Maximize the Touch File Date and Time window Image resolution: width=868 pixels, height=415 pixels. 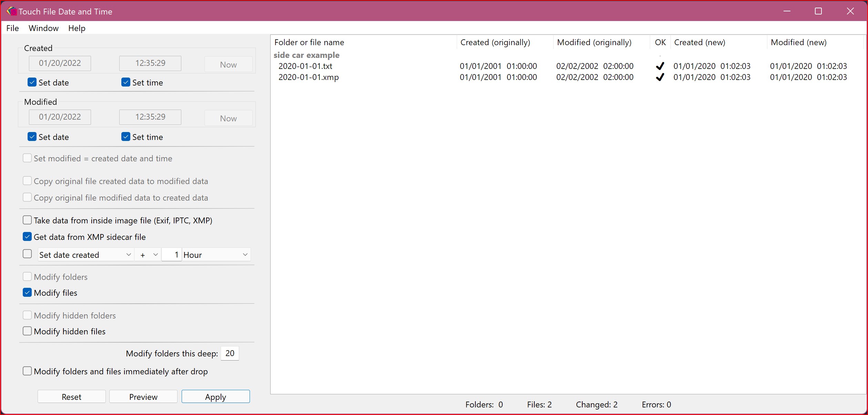point(818,11)
